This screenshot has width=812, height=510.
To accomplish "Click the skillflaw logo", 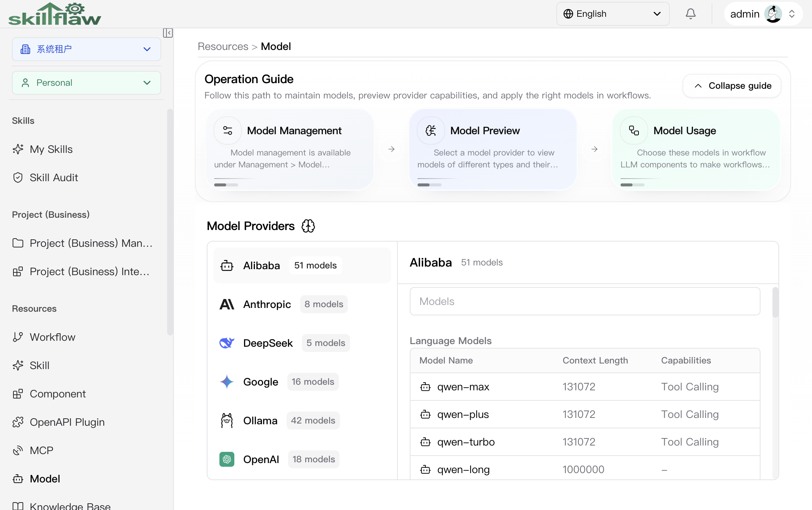I will tap(55, 14).
